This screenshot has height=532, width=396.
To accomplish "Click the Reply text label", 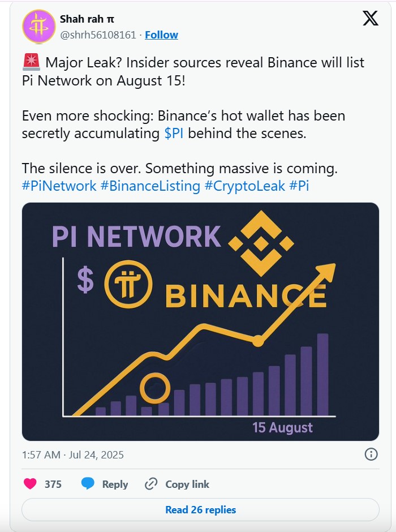I will pos(115,484).
